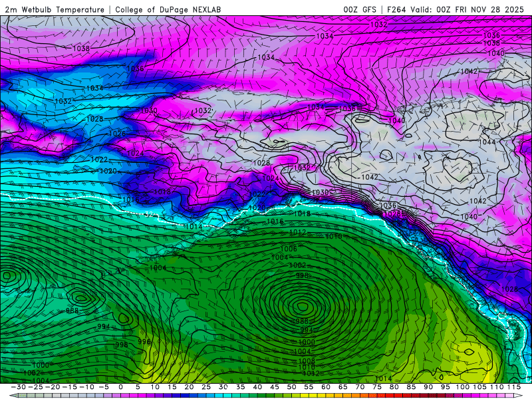Click the -5 color scale label

pos(104,387)
